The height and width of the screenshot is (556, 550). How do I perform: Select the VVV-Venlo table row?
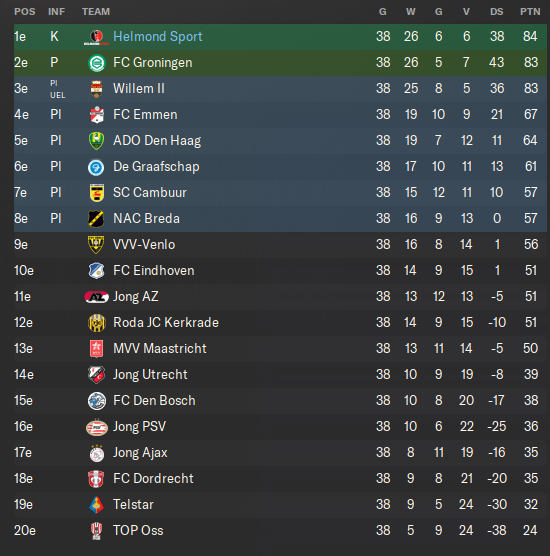pos(280,245)
